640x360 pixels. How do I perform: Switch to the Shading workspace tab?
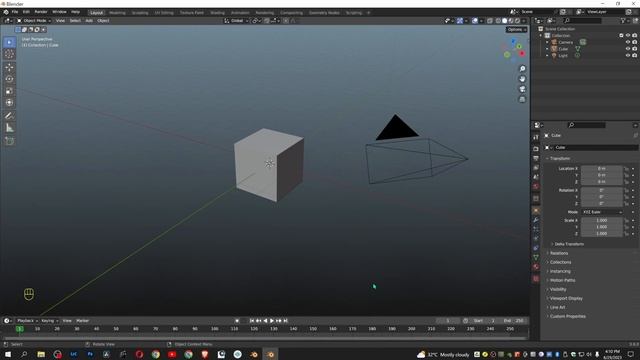pos(217,13)
